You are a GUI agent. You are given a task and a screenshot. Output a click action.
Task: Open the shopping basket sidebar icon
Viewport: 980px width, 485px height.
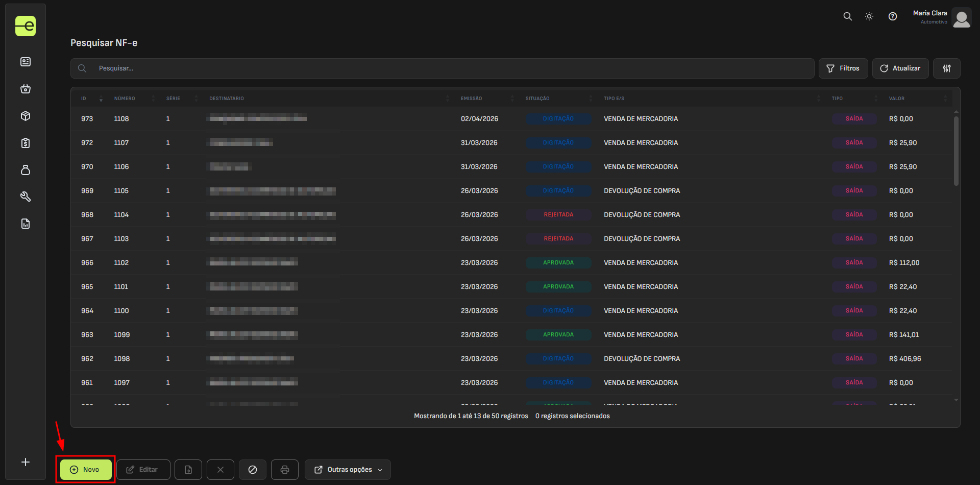26,89
